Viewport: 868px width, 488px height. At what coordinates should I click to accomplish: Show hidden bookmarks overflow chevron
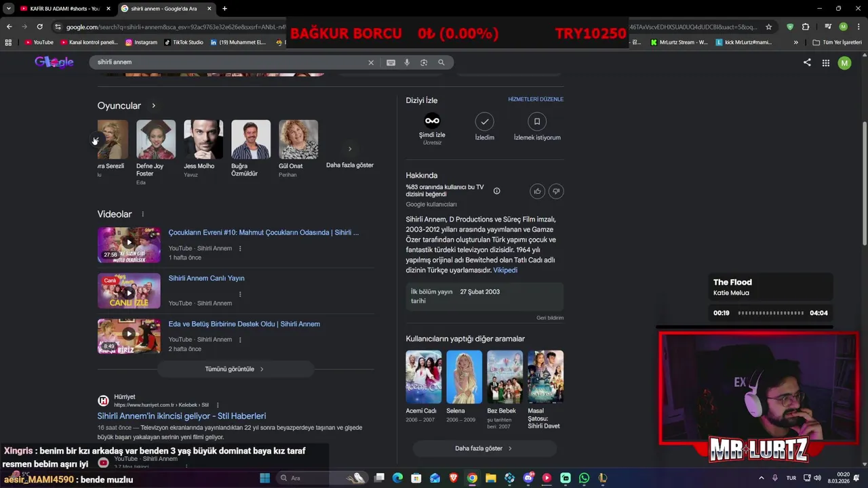(x=795, y=42)
